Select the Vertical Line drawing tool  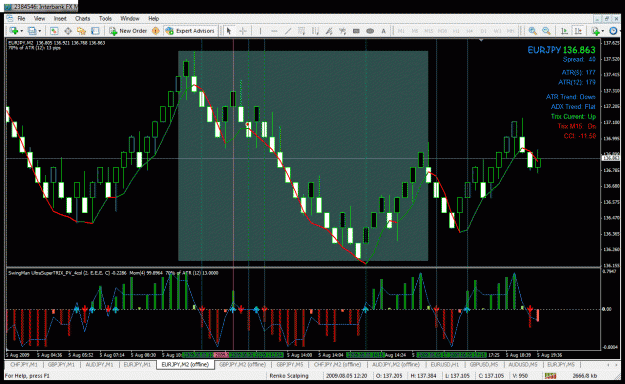click(260, 31)
